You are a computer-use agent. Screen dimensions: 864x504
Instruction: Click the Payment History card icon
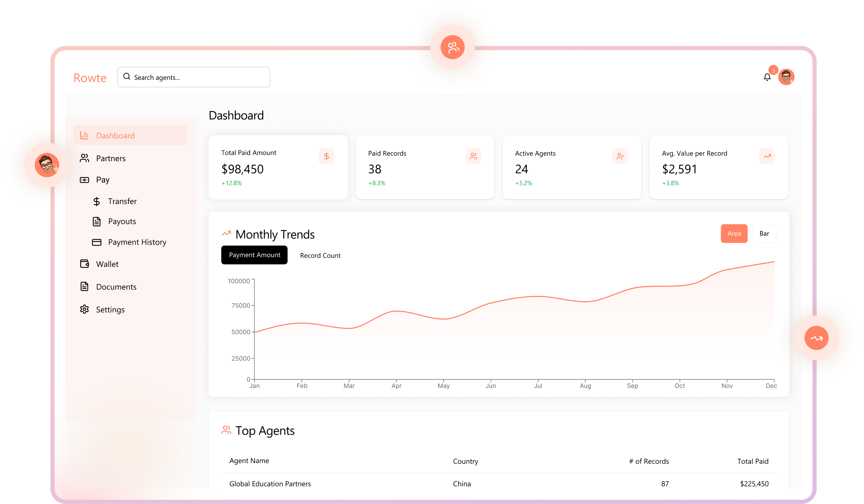point(97,242)
